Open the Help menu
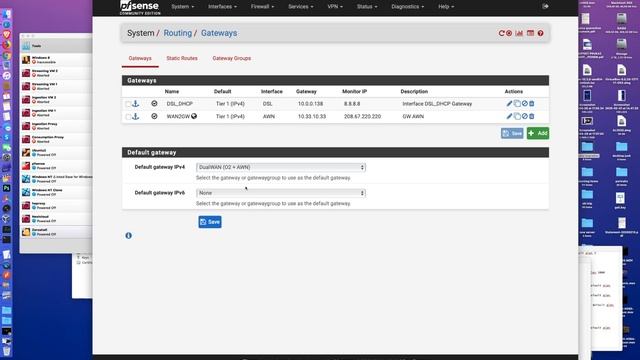The width and height of the screenshot is (640, 360). (x=446, y=7)
